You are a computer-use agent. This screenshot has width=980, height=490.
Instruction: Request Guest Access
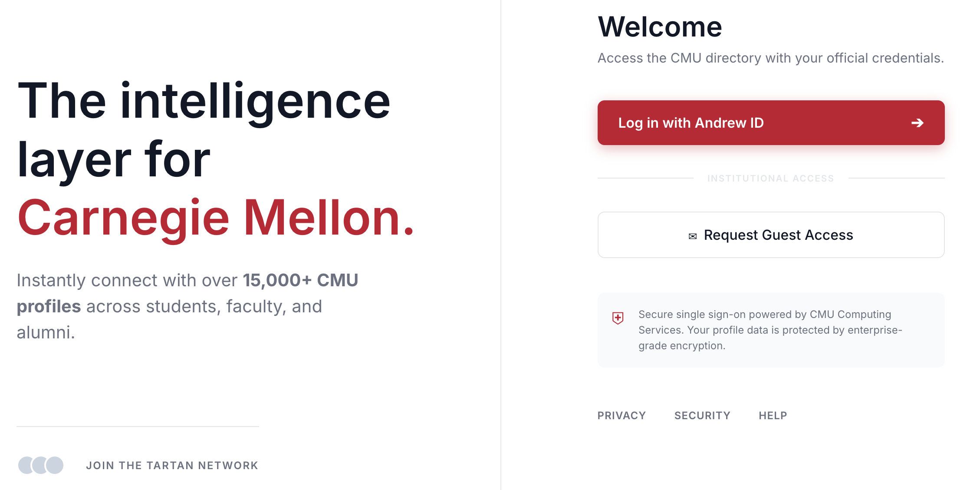coord(771,235)
